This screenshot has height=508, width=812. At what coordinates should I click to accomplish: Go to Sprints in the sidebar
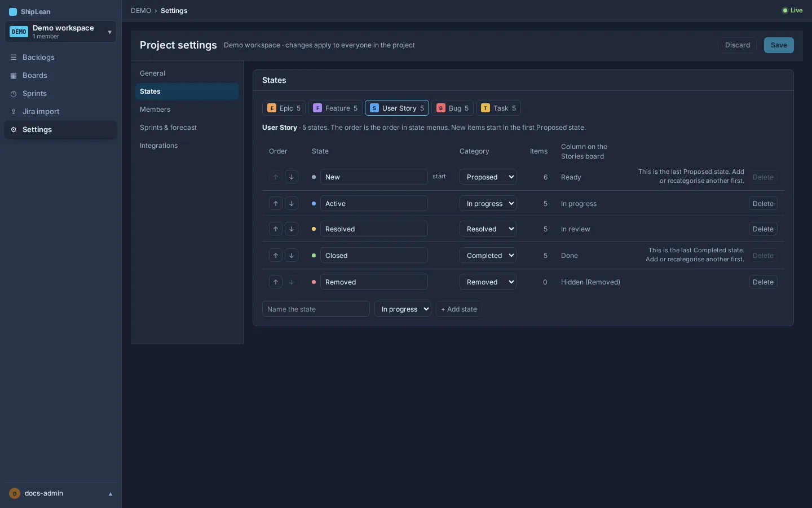pos(61,93)
